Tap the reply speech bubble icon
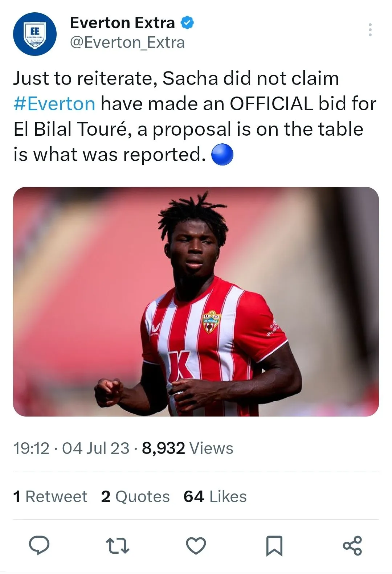 [x=39, y=545]
